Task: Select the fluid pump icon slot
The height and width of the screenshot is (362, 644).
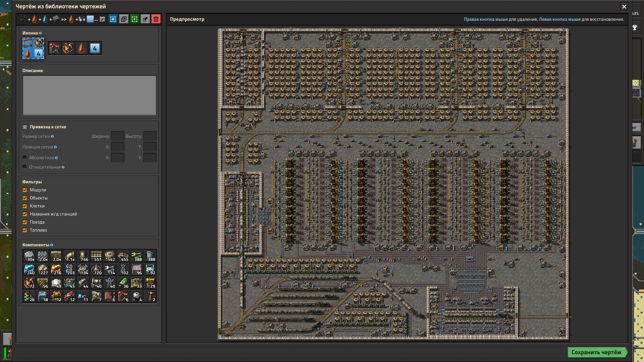Action: click(x=55, y=49)
